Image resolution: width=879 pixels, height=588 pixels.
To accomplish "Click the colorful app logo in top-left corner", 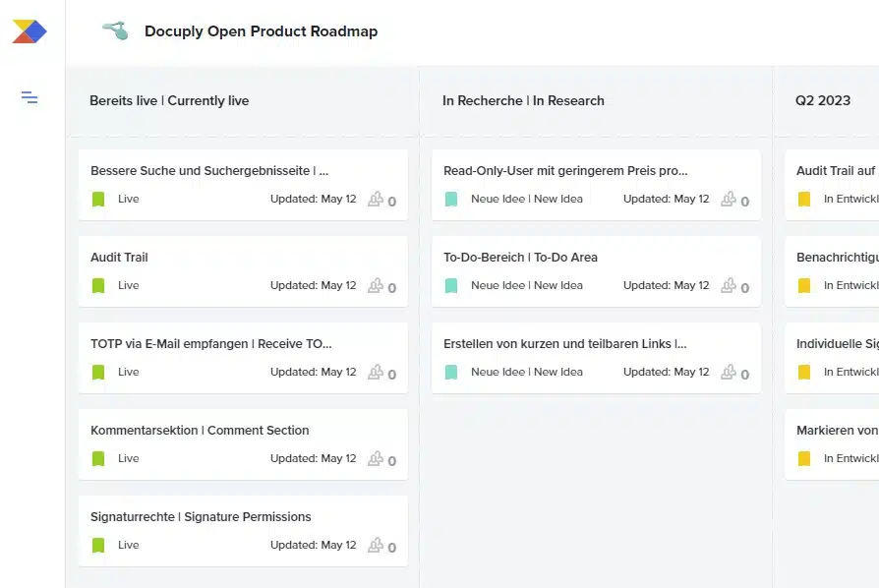I will [29, 31].
